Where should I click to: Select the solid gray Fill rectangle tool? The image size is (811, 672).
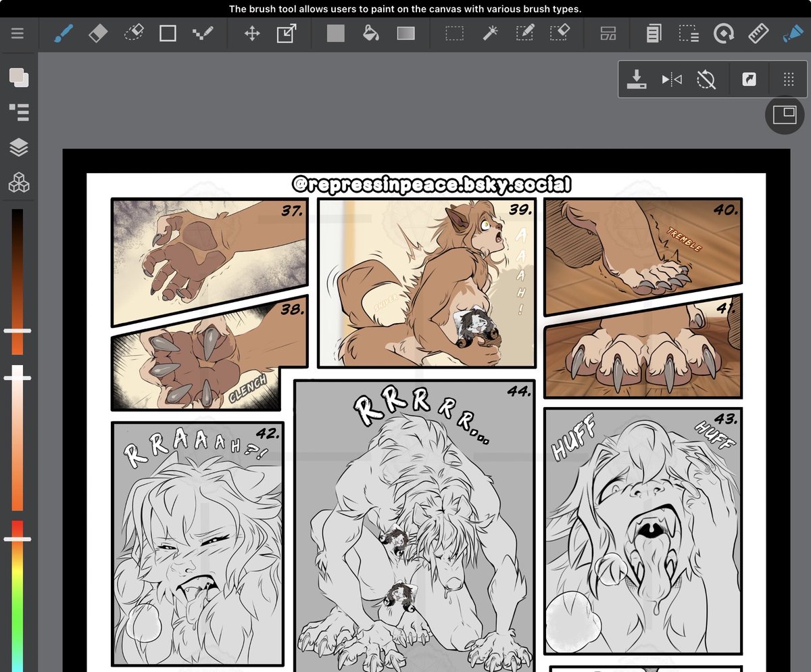(336, 33)
